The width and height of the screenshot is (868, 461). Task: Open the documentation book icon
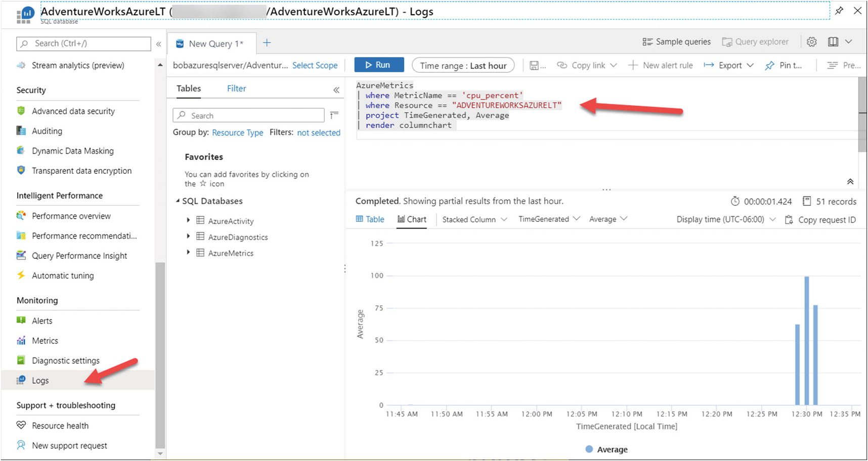(x=833, y=42)
